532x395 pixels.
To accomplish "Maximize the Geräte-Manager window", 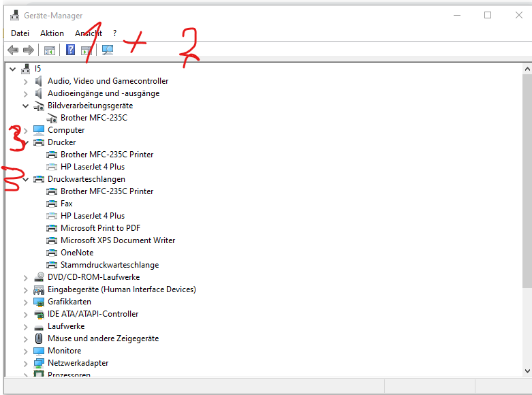I will [x=488, y=15].
